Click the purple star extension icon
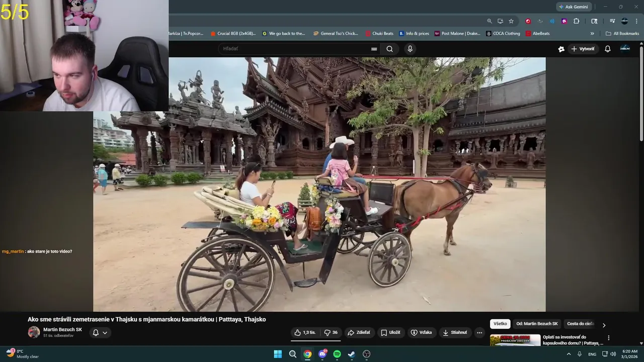The width and height of the screenshot is (644, 362). pyautogui.click(x=564, y=21)
